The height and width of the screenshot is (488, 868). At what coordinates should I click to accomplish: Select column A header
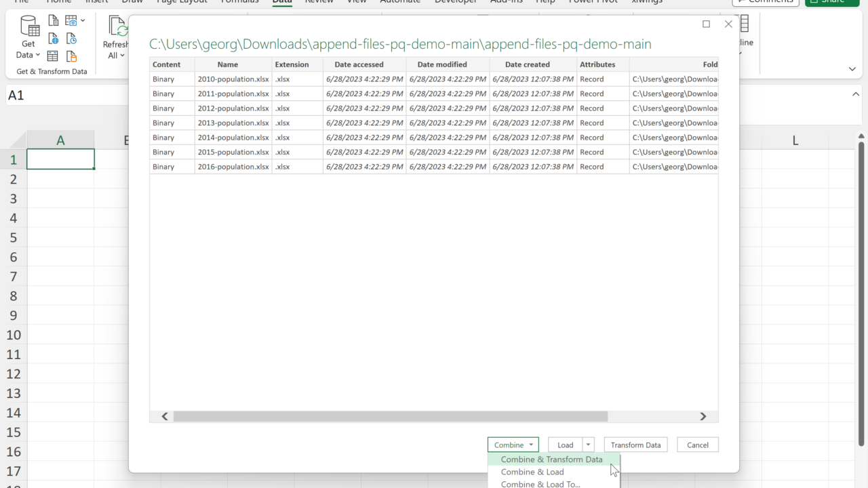(60, 140)
